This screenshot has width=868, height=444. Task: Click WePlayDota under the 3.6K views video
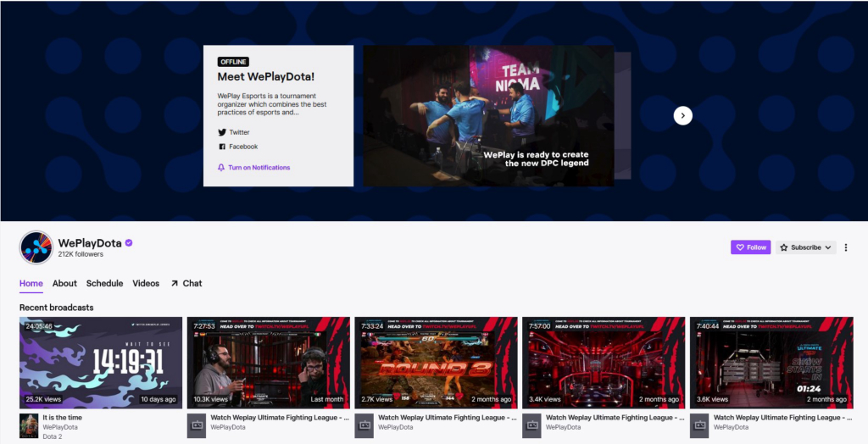click(x=732, y=427)
